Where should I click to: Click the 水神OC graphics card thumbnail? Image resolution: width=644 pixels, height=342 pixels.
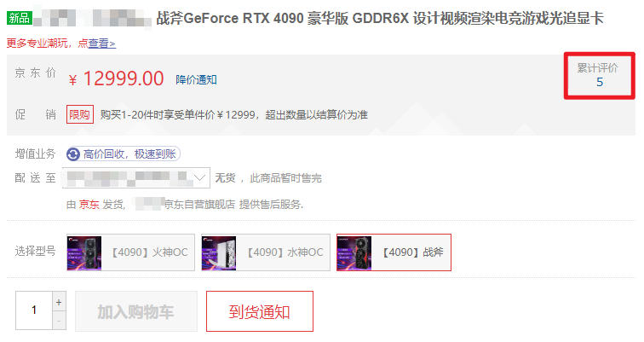[219, 252]
